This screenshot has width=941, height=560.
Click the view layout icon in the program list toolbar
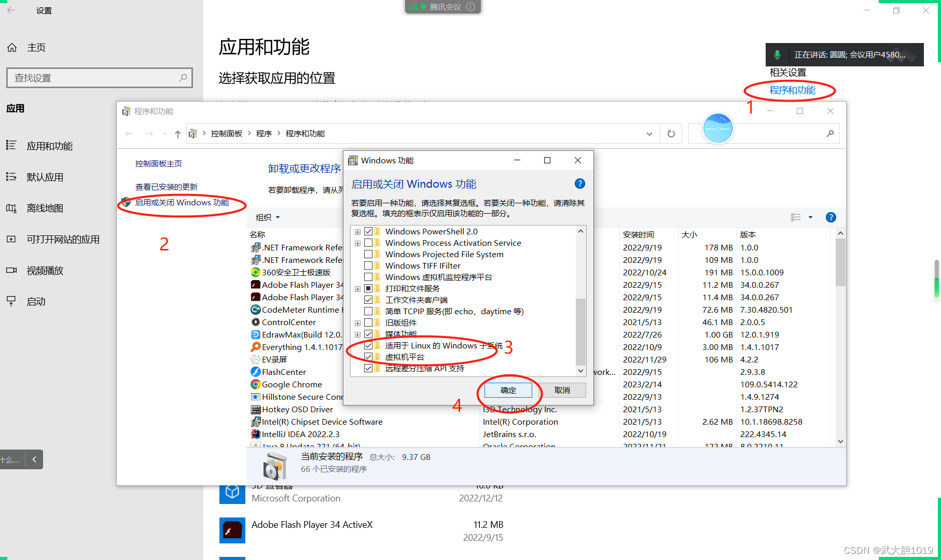click(796, 217)
